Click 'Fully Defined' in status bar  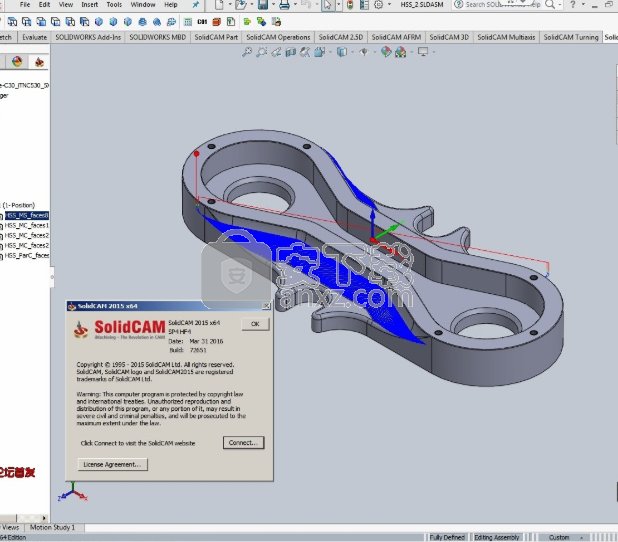pos(447,537)
